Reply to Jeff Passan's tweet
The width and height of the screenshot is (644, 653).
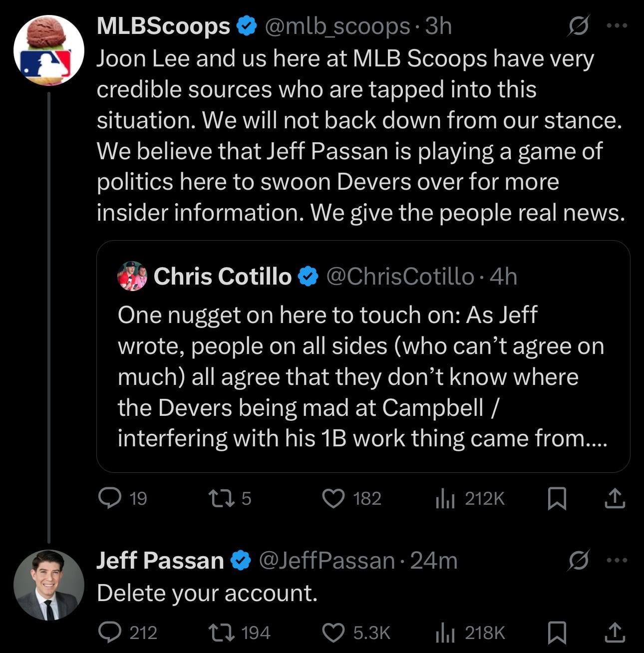click(x=108, y=633)
